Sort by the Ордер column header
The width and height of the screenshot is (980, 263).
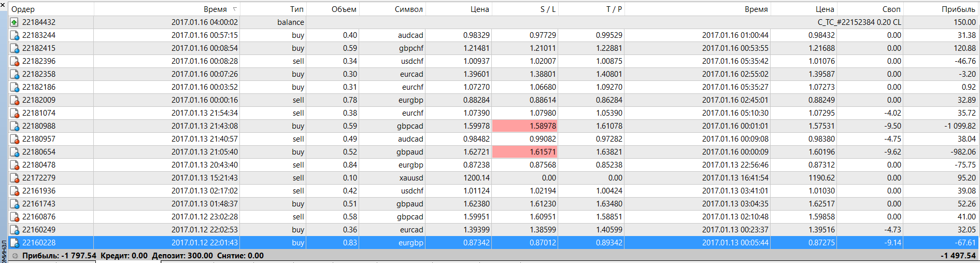[51, 9]
